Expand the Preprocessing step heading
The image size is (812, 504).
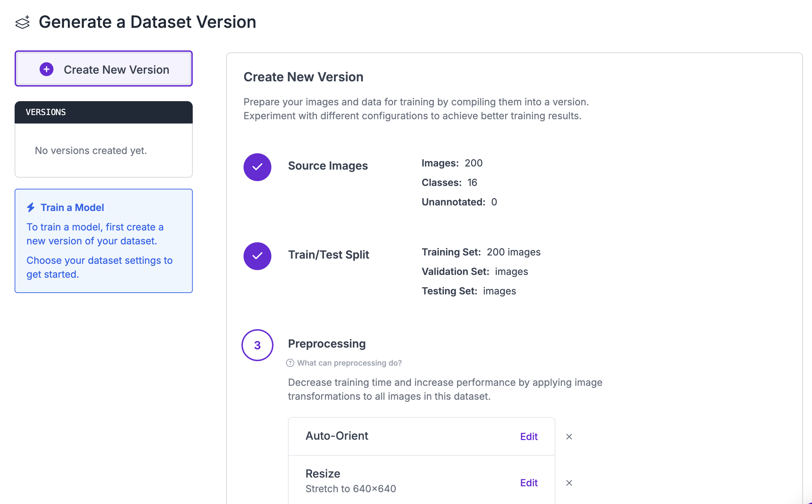(x=326, y=344)
